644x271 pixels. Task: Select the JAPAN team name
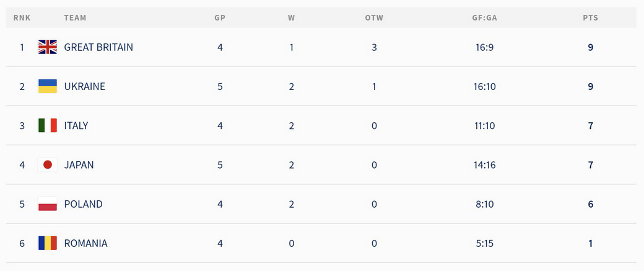tap(79, 165)
